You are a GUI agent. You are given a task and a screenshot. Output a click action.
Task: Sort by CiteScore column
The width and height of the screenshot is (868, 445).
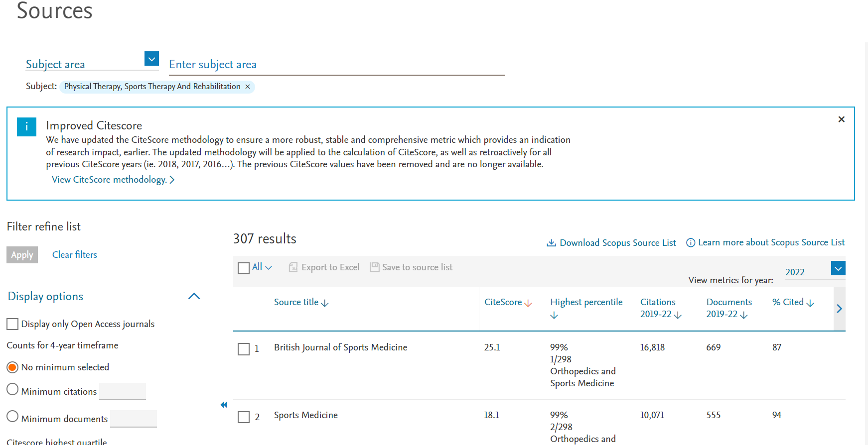click(x=508, y=302)
